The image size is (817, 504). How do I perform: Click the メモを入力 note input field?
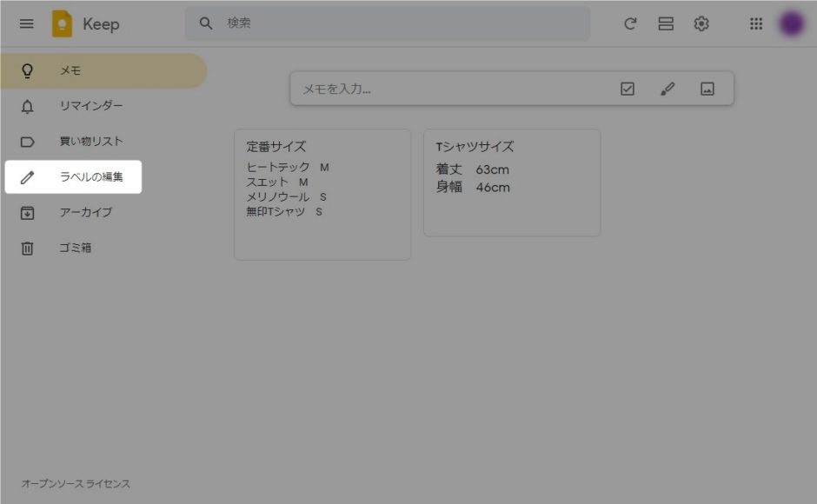[452, 89]
